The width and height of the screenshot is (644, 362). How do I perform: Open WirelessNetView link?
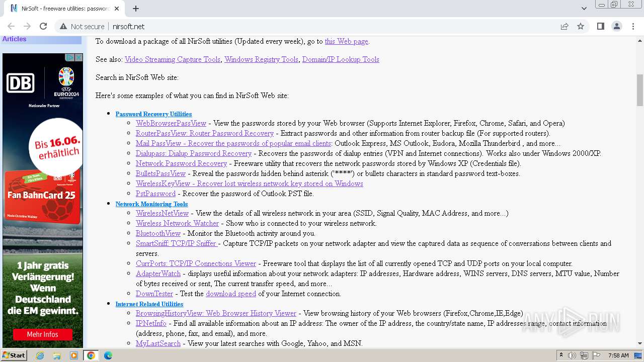click(162, 213)
